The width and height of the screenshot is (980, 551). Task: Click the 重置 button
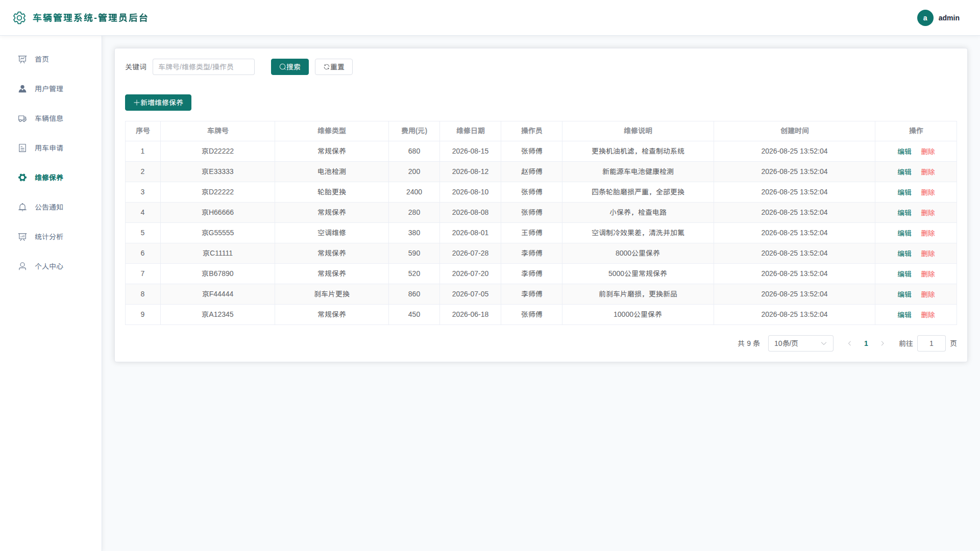coord(334,67)
